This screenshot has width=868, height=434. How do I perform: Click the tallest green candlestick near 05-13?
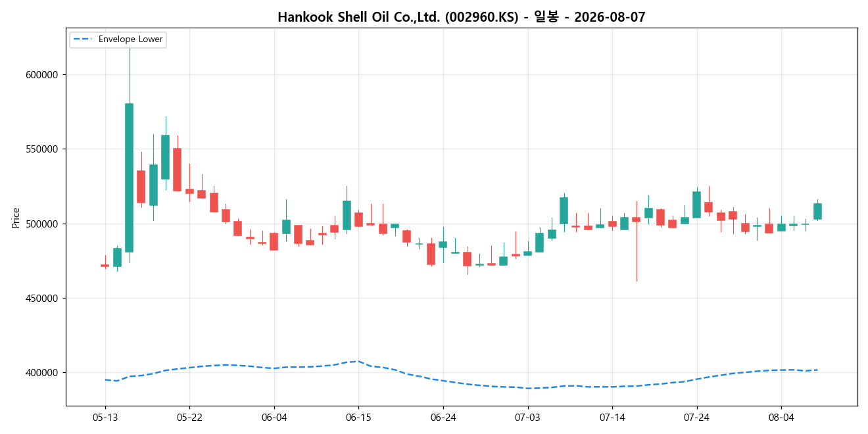click(x=129, y=178)
